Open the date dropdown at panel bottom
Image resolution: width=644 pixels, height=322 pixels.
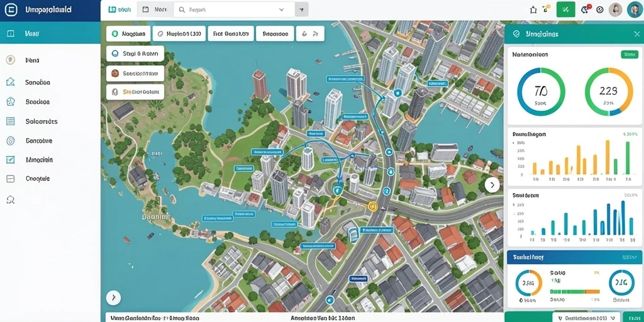pyautogui.click(x=586, y=318)
